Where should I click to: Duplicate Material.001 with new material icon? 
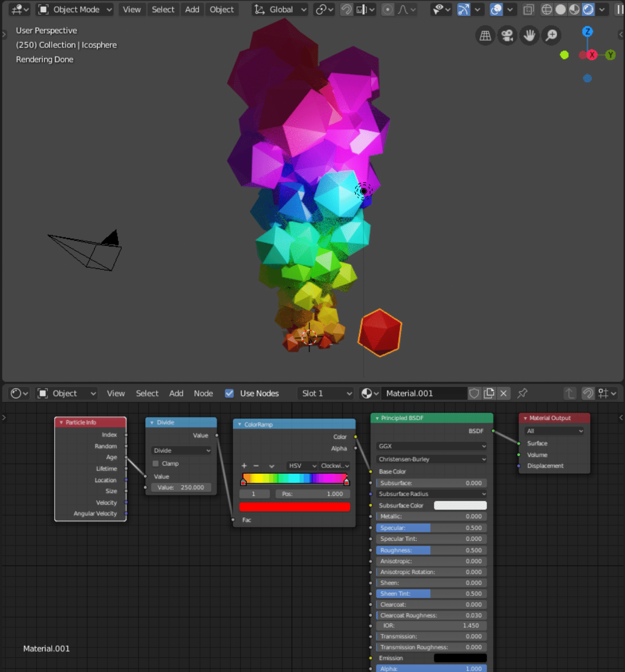click(x=489, y=393)
